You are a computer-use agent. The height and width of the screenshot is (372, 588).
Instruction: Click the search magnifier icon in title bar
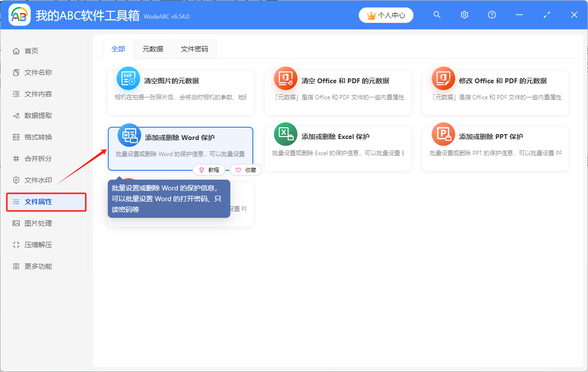(437, 15)
